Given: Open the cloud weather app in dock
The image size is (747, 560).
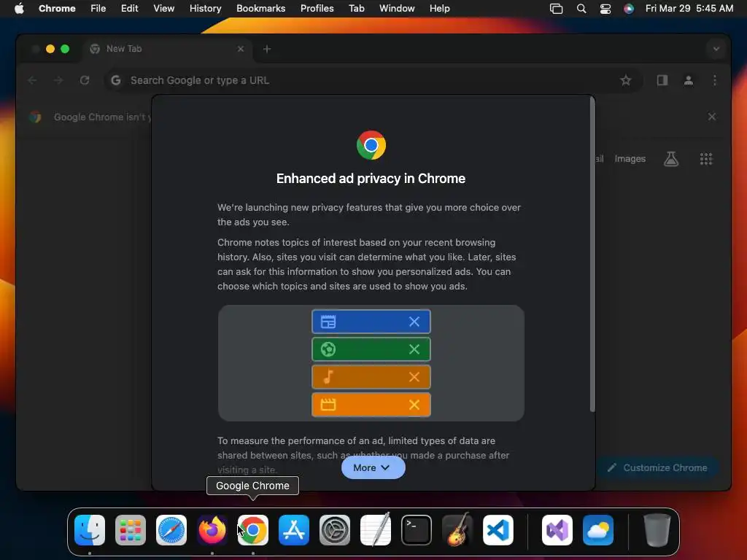Looking at the screenshot, I should pos(598,529).
